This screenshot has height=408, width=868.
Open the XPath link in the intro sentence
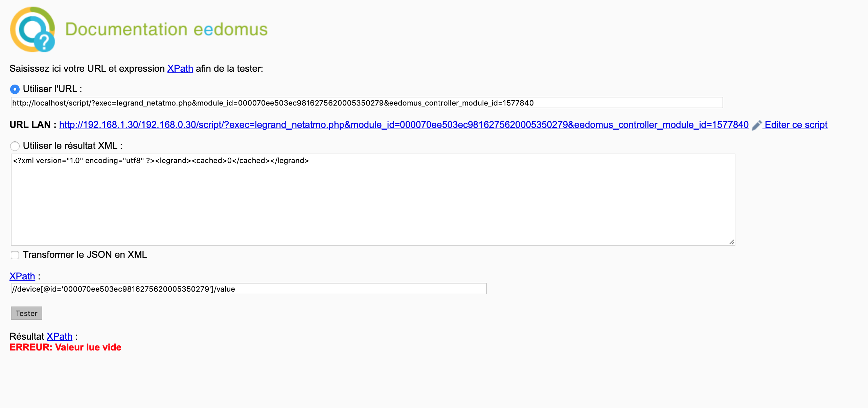click(180, 68)
